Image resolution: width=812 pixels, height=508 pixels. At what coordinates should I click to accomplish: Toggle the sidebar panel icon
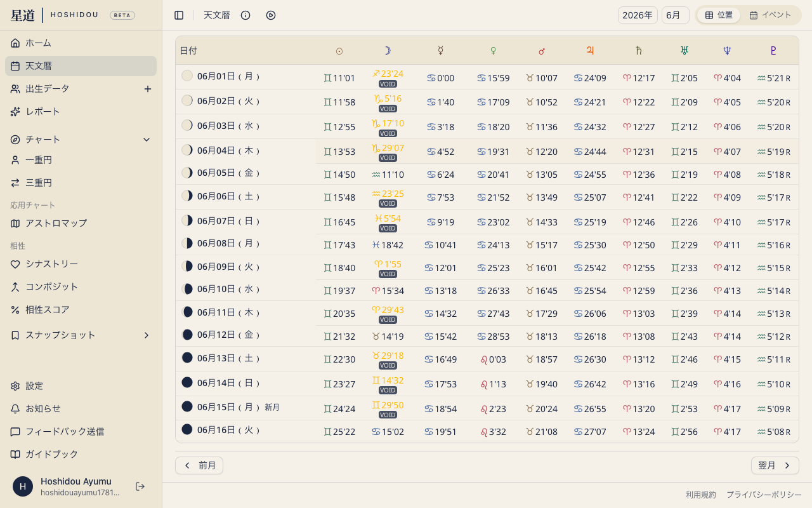click(179, 15)
